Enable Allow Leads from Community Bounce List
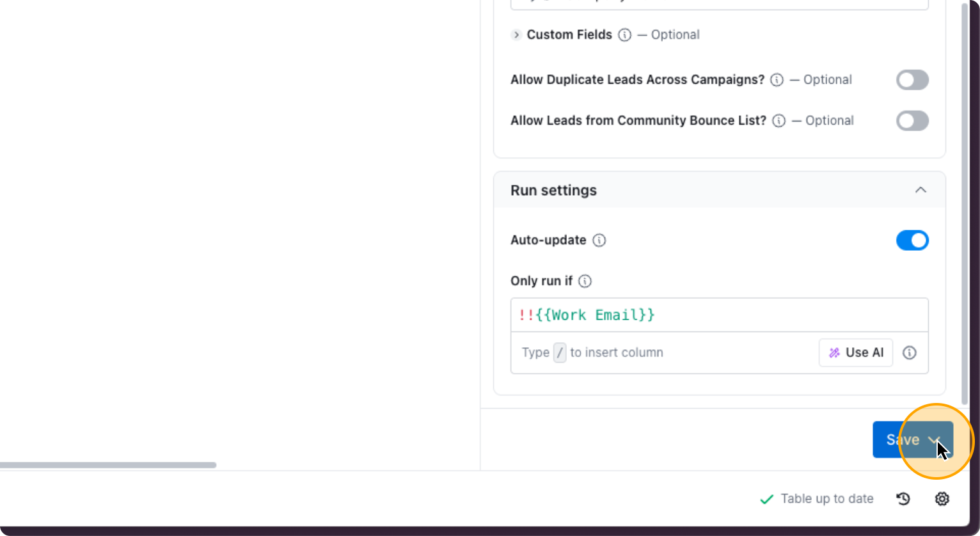This screenshot has height=536, width=980. pos(912,121)
